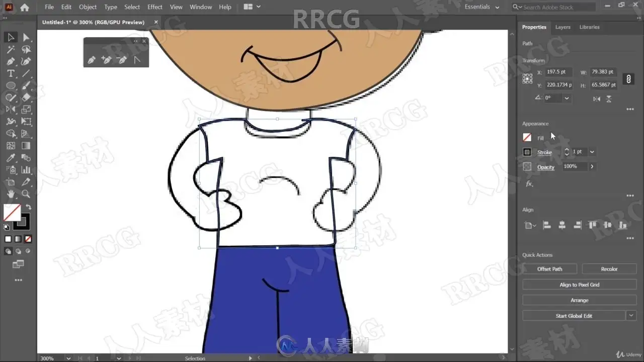Image resolution: width=644 pixels, height=362 pixels.
Task: Click the W width input field
Action: [603, 72]
